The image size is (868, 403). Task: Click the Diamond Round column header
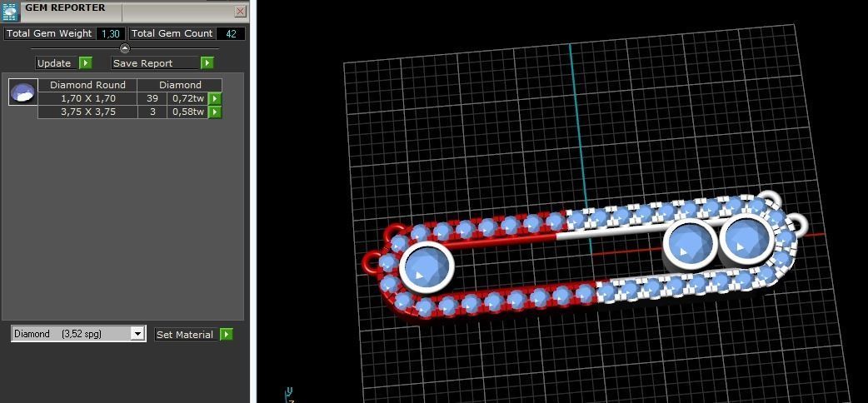point(87,85)
